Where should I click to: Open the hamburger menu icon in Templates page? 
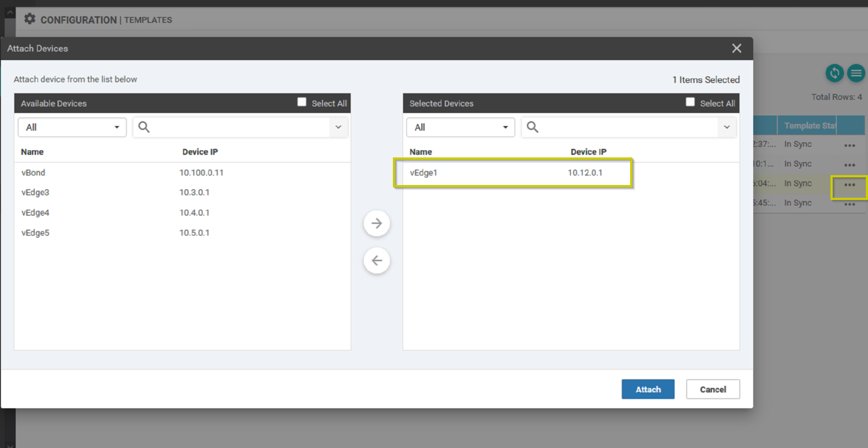[x=856, y=73]
